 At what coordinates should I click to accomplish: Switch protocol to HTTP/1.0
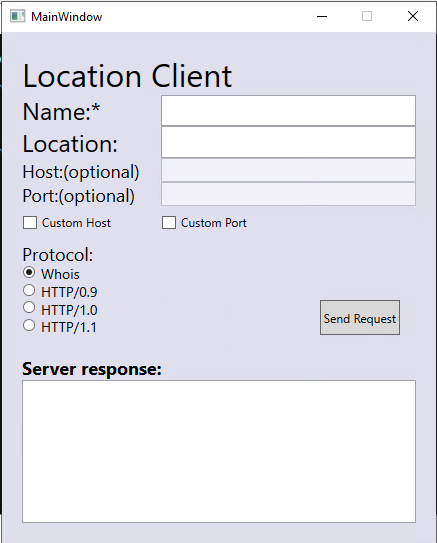click(x=29, y=308)
